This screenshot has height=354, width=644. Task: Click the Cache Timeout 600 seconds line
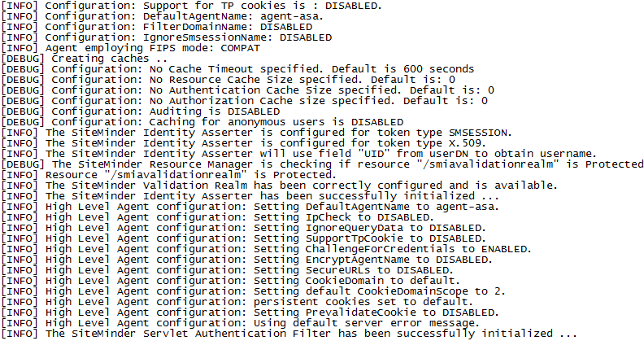click(x=237, y=69)
